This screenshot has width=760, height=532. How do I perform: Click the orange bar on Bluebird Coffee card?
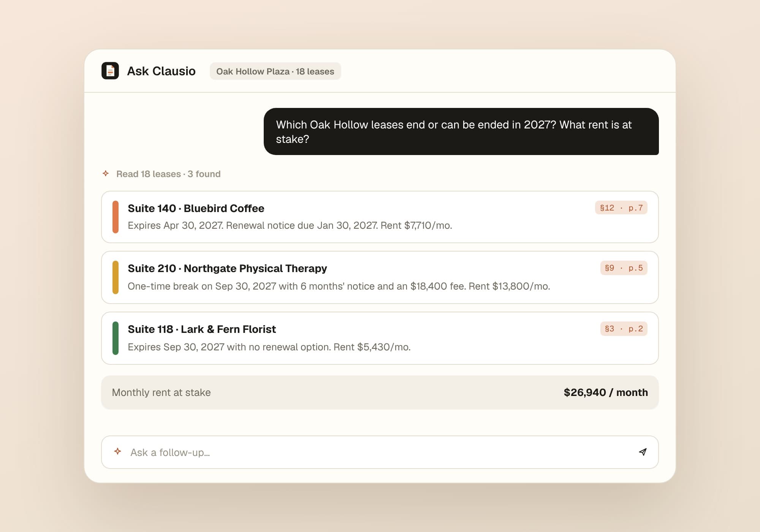point(116,217)
